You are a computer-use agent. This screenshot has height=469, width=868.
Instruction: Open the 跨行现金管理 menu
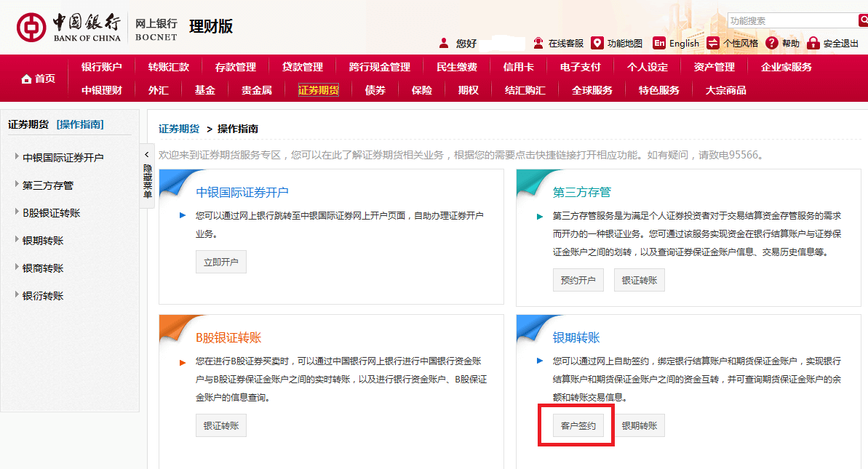click(x=379, y=67)
